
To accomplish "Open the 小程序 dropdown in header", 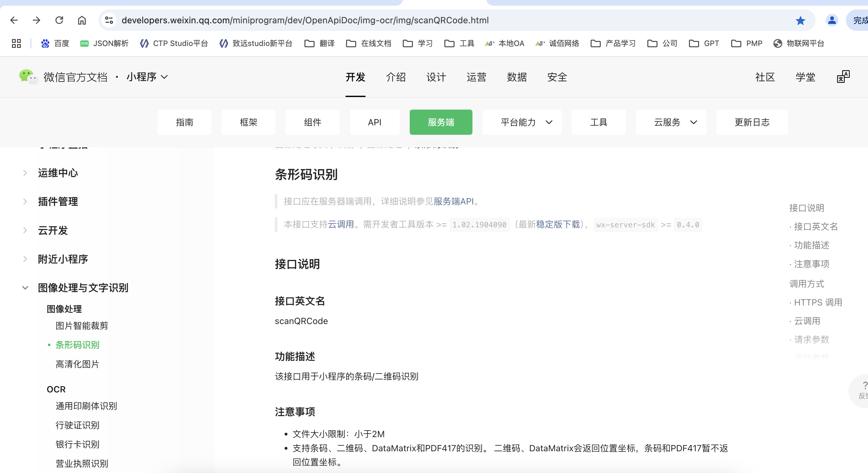I will pyautogui.click(x=147, y=77).
